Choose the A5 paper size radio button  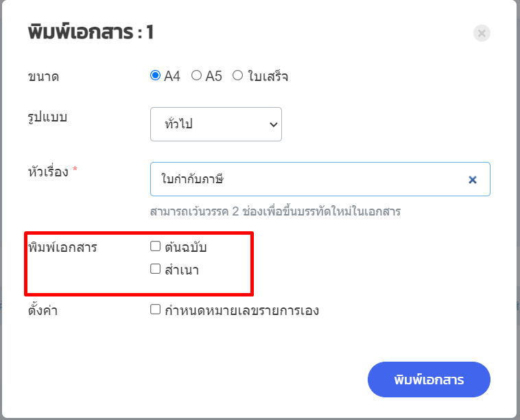coord(196,75)
